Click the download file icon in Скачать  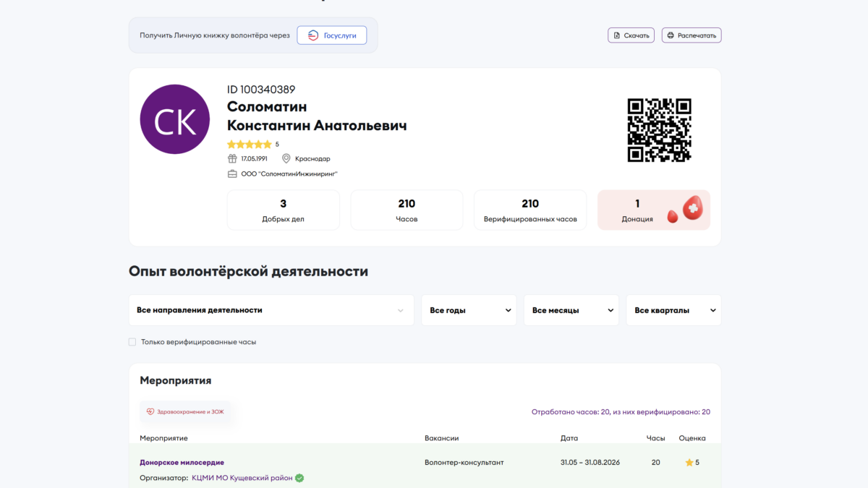(x=617, y=35)
